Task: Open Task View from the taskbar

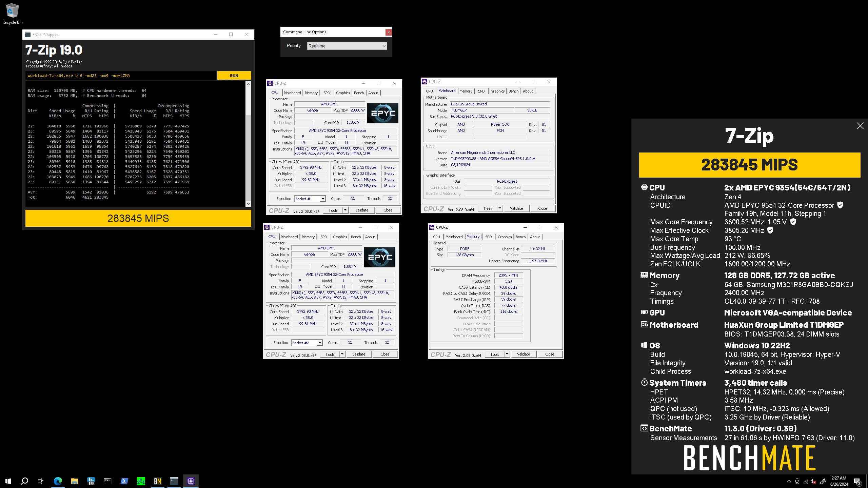Action: coord(41,481)
